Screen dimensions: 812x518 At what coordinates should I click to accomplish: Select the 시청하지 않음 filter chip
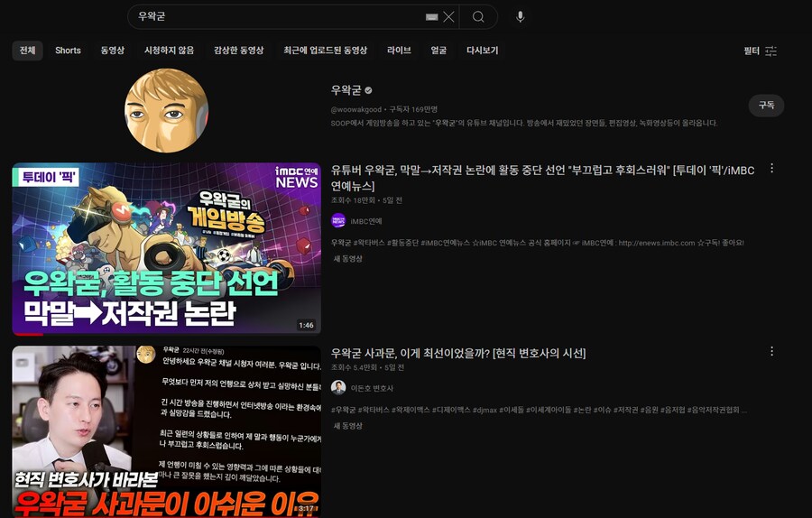(169, 51)
